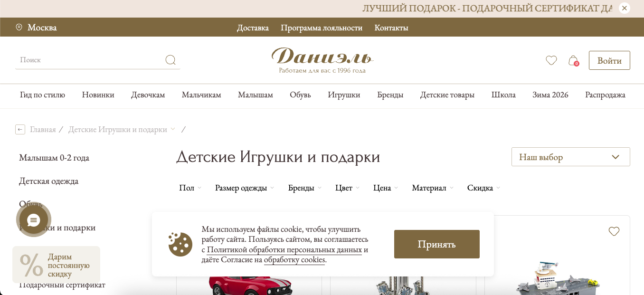Click the search magnifier icon

(170, 60)
